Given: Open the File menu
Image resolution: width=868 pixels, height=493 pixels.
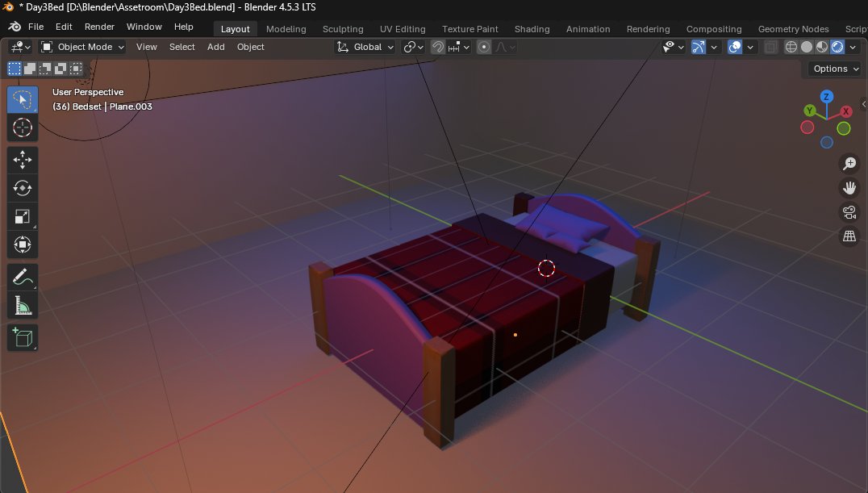Looking at the screenshot, I should tap(36, 27).
